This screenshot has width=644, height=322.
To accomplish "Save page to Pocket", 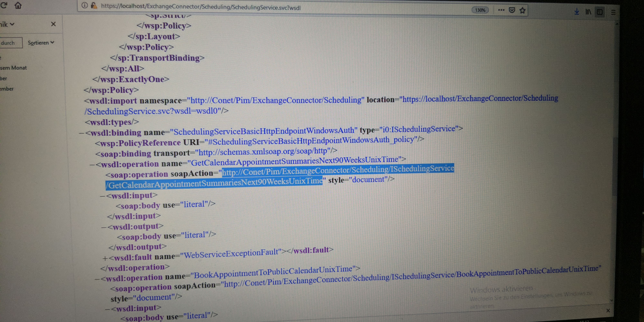I will [x=512, y=10].
